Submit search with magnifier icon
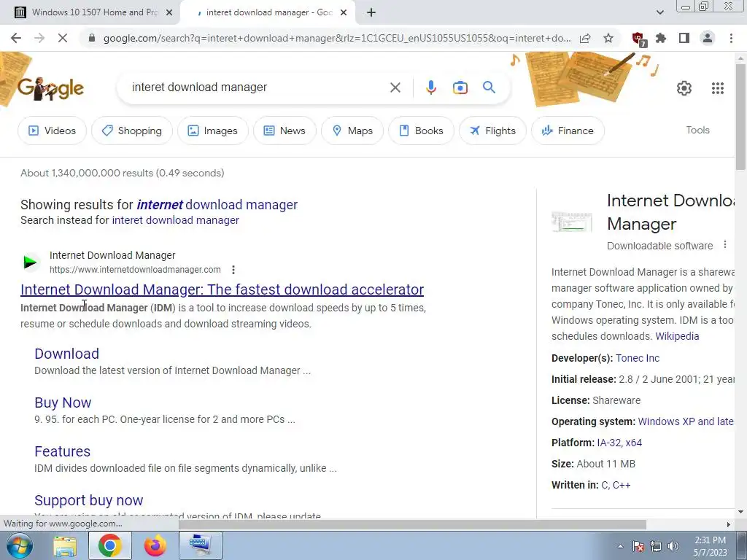This screenshot has width=747, height=560. [489, 87]
